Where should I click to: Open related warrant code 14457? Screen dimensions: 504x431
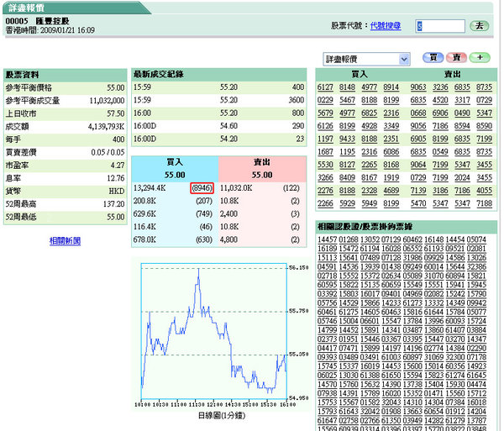click(x=328, y=240)
